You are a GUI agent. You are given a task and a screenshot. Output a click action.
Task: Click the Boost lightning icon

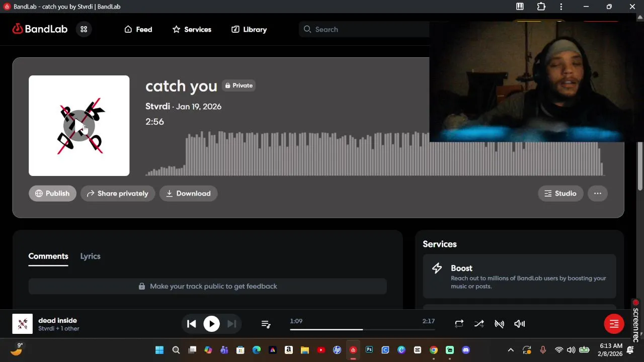437,268
